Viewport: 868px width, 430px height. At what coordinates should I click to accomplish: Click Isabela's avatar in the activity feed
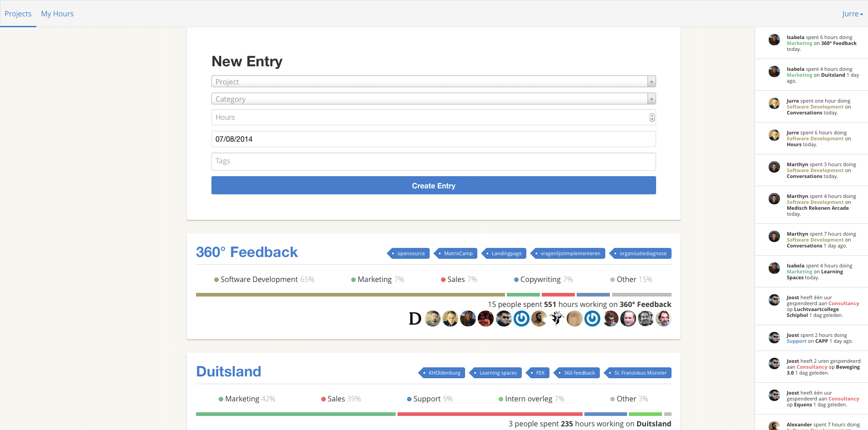(774, 40)
